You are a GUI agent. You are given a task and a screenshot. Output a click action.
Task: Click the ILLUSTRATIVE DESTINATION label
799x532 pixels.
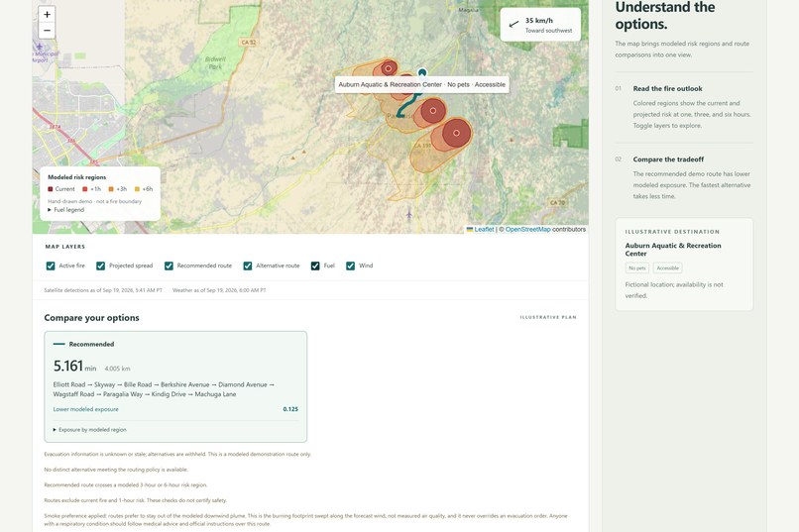(672, 232)
